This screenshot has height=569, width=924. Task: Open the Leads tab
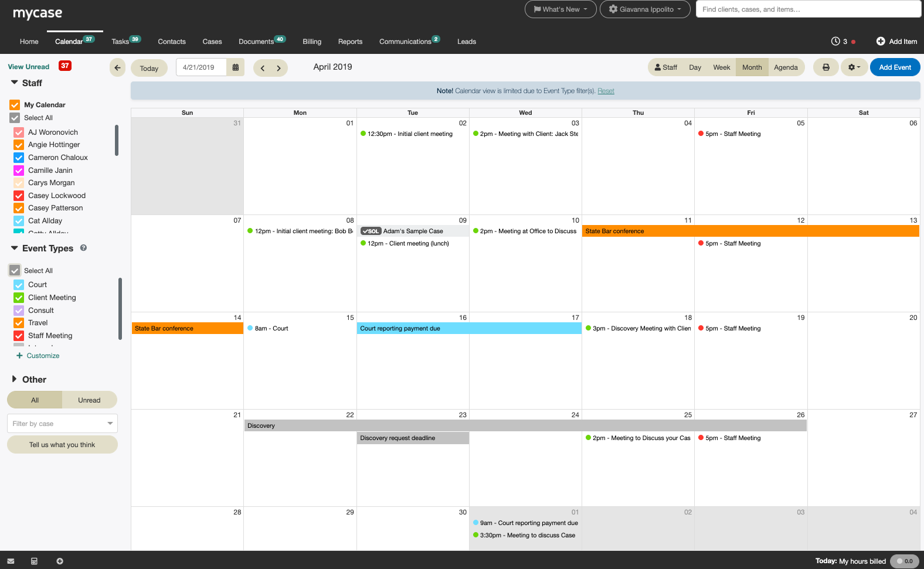pyautogui.click(x=467, y=42)
